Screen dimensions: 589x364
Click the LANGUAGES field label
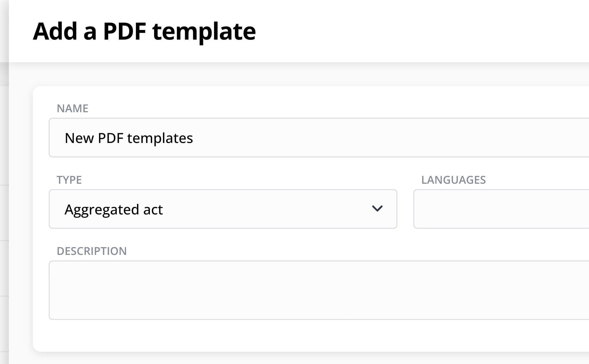(x=453, y=180)
